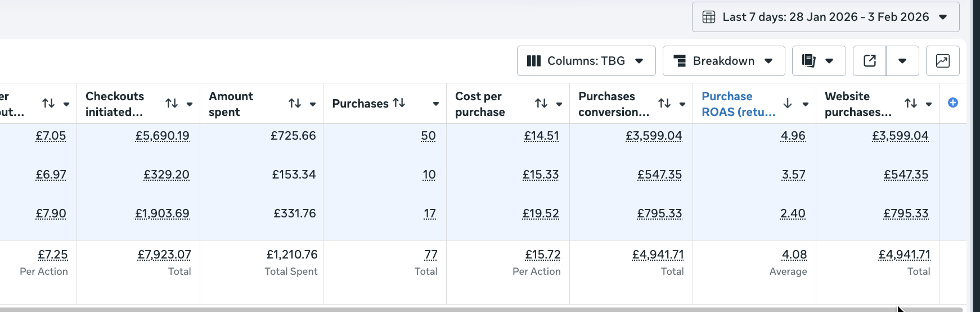Screen dimensions: 980x312
Task: Click the calendar icon in date range
Action: 709,17
